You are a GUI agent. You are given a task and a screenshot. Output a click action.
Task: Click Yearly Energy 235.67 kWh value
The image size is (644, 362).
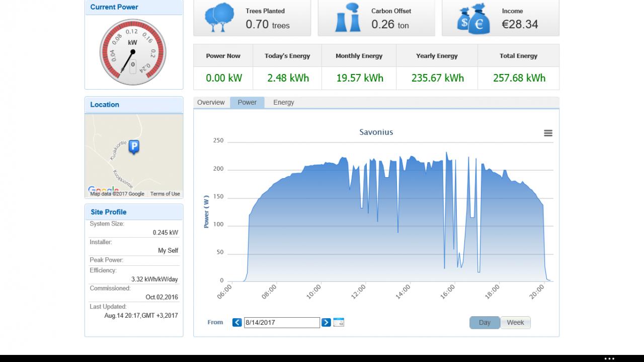[x=438, y=78]
